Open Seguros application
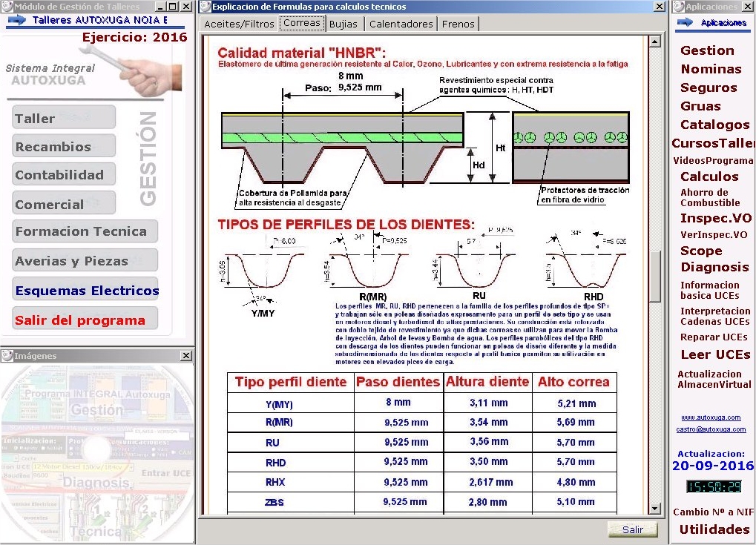Image resolution: width=756 pixels, height=545 pixels. click(709, 87)
